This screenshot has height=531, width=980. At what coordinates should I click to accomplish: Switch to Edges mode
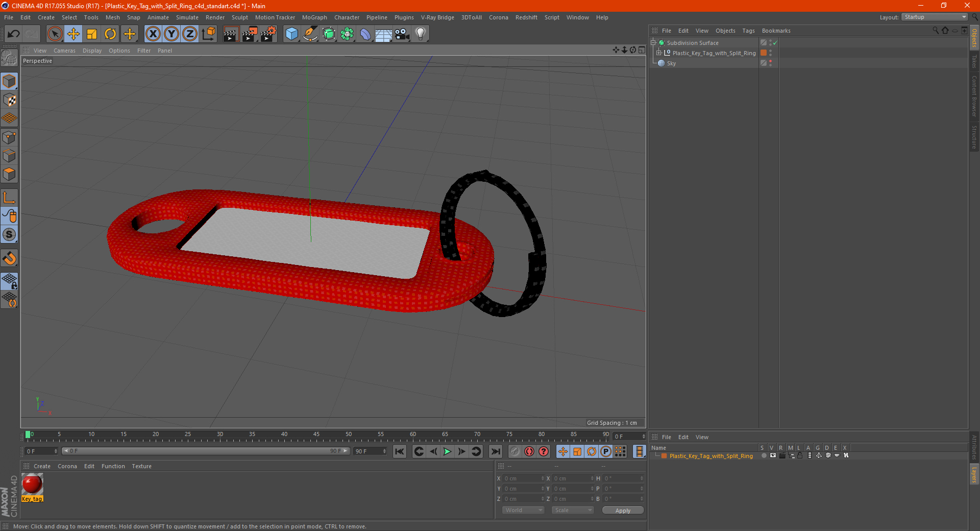[x=9, y=156]
